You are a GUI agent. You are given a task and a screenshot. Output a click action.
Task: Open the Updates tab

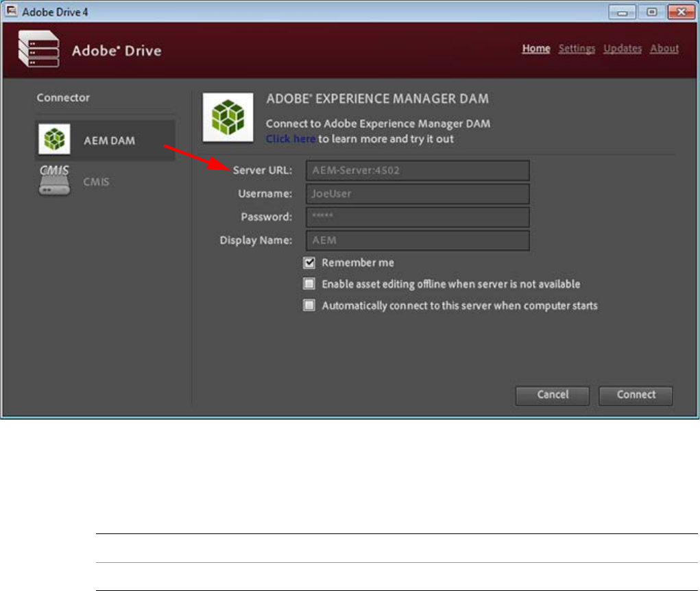pos(623,48)
